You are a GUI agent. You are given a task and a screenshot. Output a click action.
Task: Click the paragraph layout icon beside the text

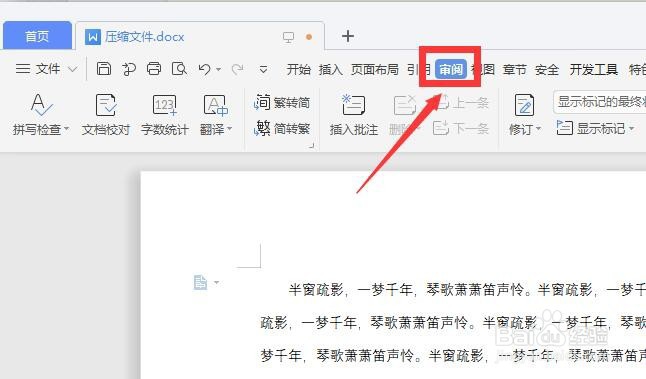point(200,283)
